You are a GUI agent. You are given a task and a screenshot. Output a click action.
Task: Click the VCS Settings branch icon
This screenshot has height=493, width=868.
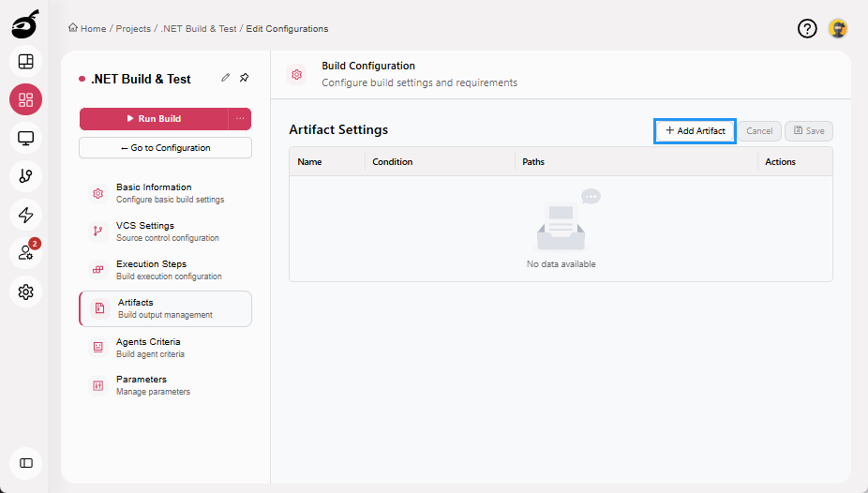[x=98, y=232]
